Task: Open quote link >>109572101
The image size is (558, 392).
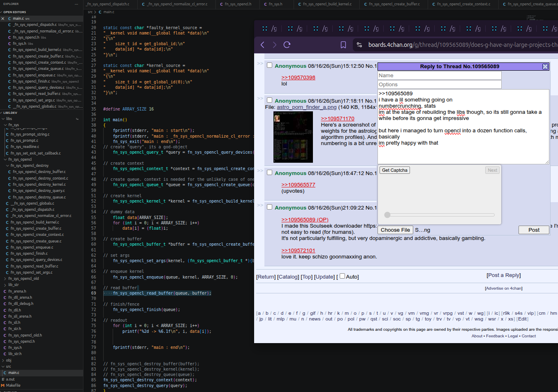Action: [298, 251]
